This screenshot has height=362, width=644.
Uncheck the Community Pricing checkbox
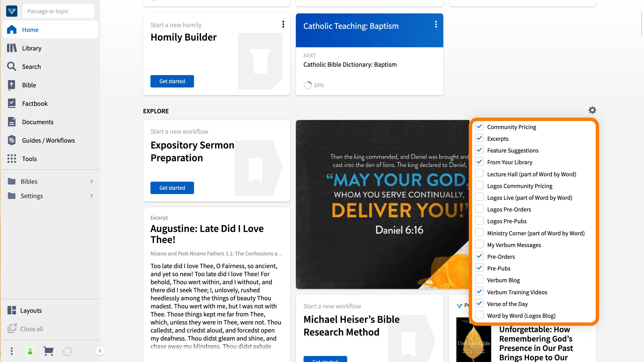click(x=479, y=126)
